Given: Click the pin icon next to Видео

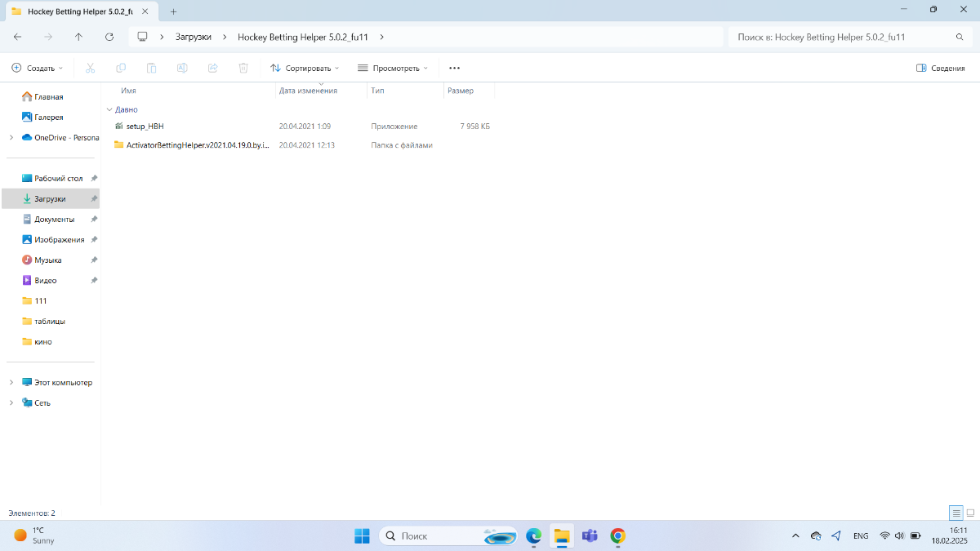Looking at the screenshot, I should (x=94, y=280).
